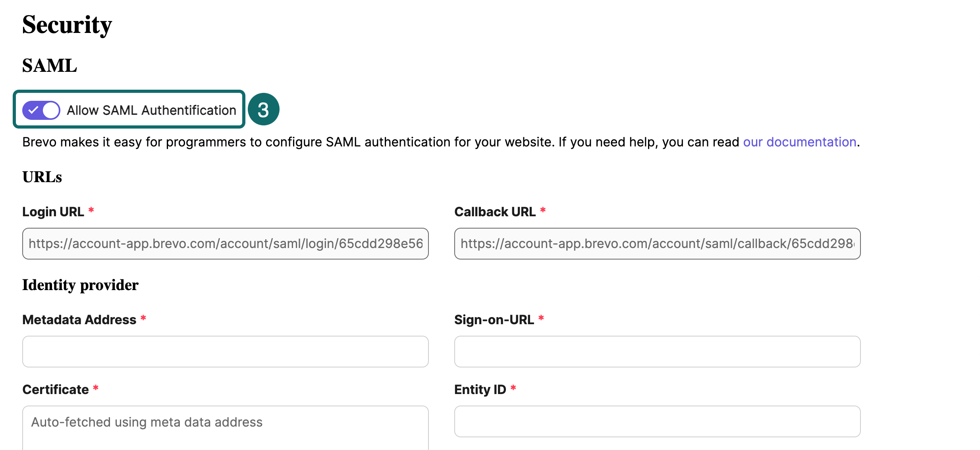The height and width of the screenshot is (450, 980).
Task: Focus the Sign-on-URL field
Action: pos(657,352)
